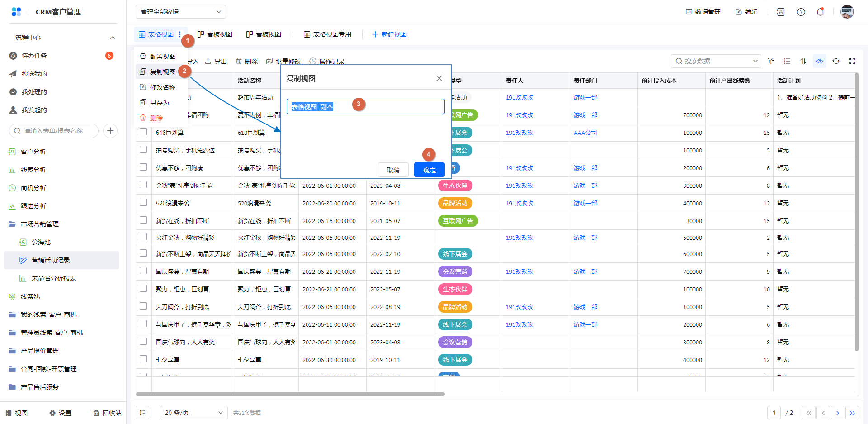Close the 复制视图 dialog

[x=439, y=78]
